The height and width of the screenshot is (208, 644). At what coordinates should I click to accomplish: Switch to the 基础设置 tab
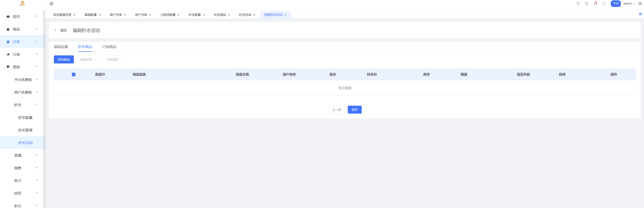(61, 47)
